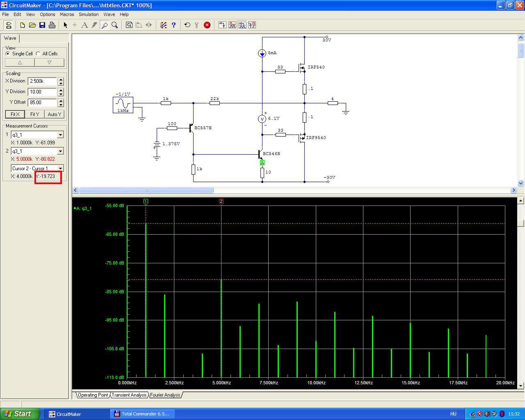Open the Cursor 1 waveform dropdown
Image resolution: width=525 pixels, height=420 pixels.
(60, 135)
